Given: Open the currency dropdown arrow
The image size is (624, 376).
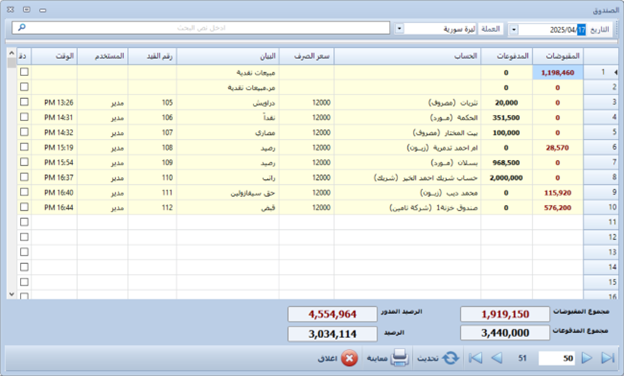Looking at the screenshot, I should pyautogui.click(x=399, y=29).
